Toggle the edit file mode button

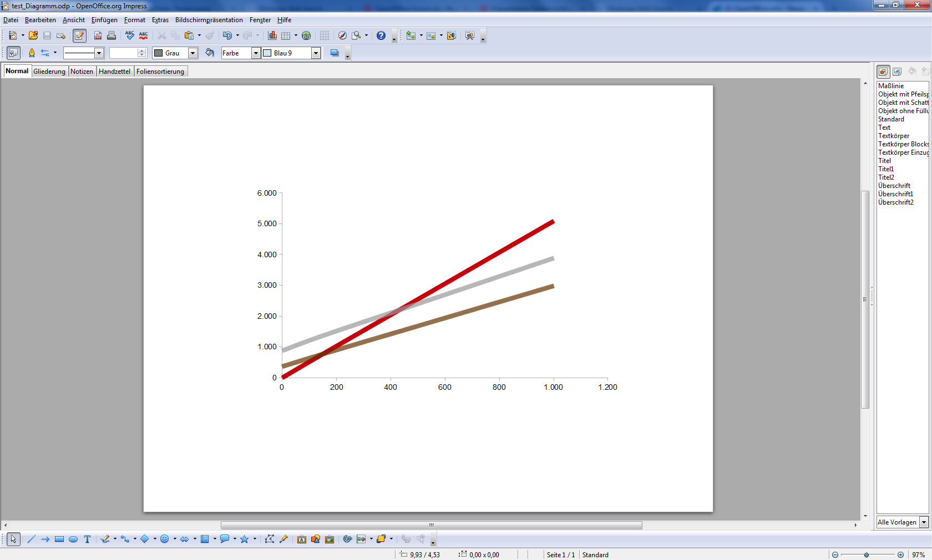click(79, 35)
